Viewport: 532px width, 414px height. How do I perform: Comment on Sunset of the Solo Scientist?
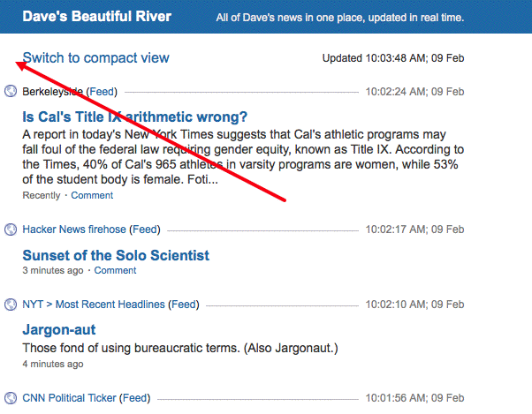coord(115,270)
